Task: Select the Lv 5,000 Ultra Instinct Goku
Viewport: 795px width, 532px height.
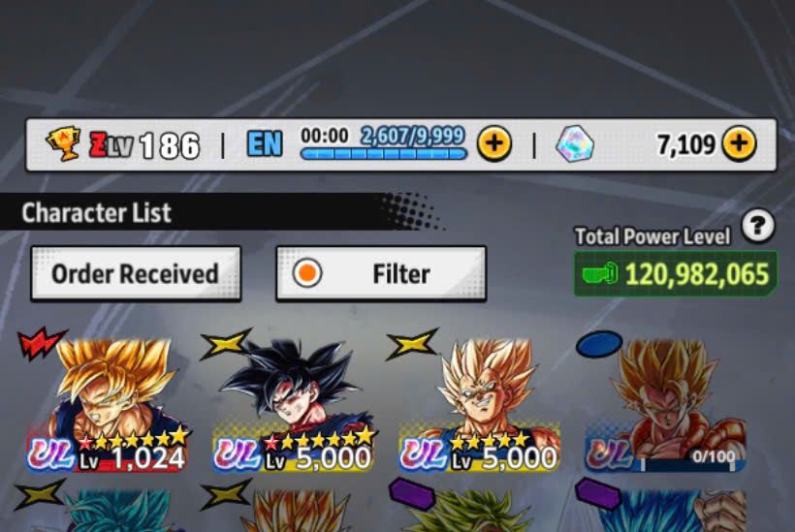Action: click(294, 405)
